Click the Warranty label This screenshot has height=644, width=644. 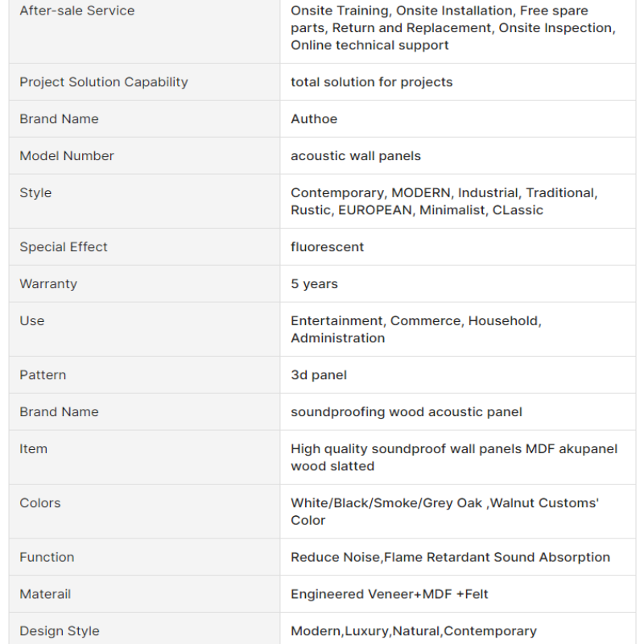(48, 284)
